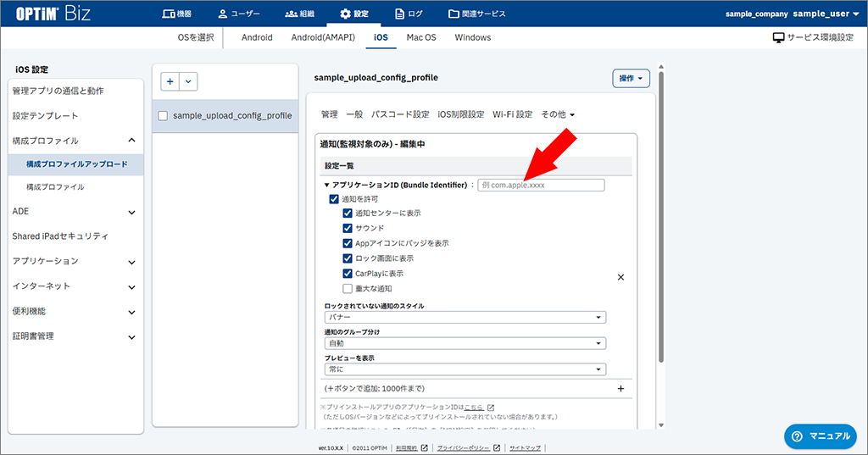The image size is (868, 455).
Task: Open サービス環境設定 service settings
Action: pos(813,37)
